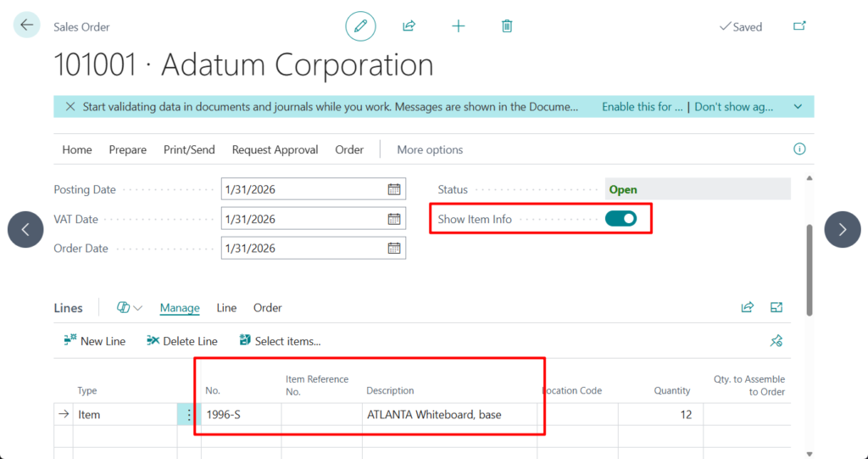
Task: Click the trash delete icon
Action: click(x=507, y=26)
